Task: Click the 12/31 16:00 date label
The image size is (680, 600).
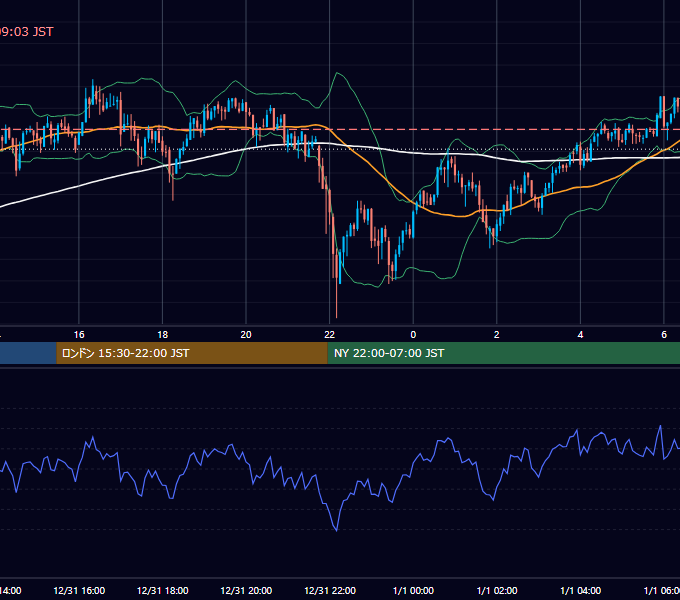Action: click(79, 591)
